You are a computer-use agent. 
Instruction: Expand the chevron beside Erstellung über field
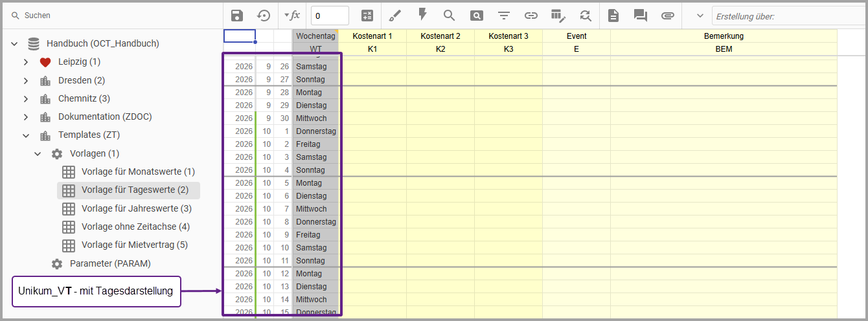(x=700, y=16)
